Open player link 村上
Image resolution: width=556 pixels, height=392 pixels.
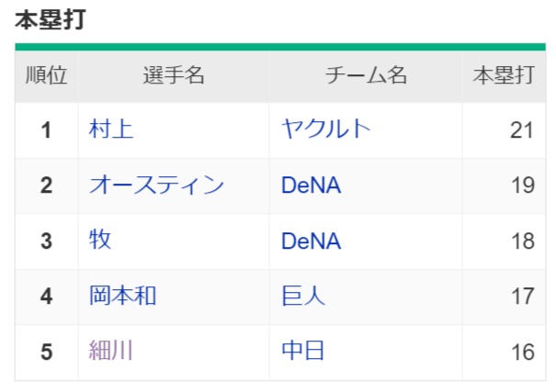coord(111,129)
